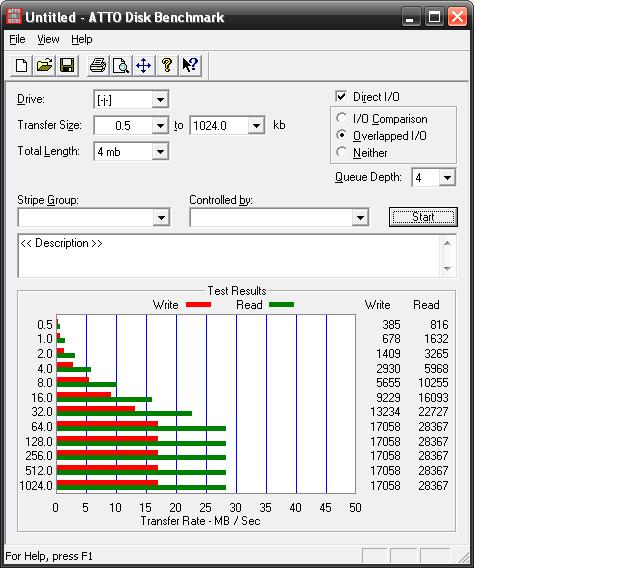Select the Neither radio button

(x=342, y=152)
